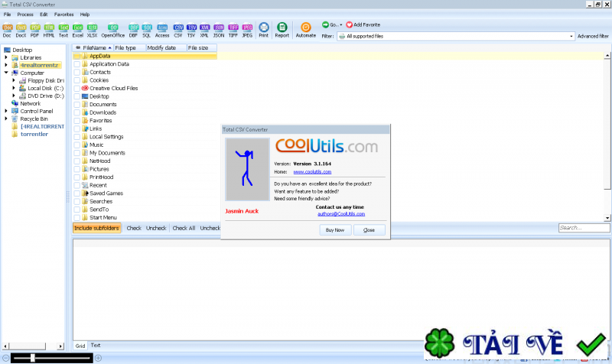
Task: Choose the TSV conversion icon
Action: point(191,30)
